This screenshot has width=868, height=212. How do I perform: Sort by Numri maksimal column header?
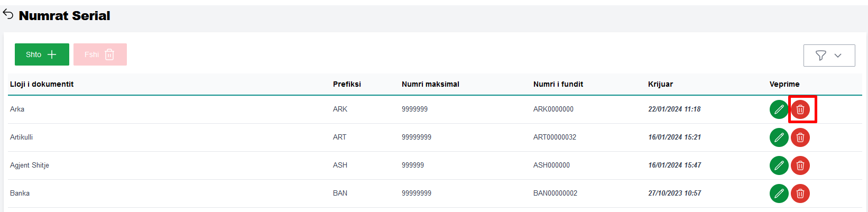tap(430, 84)
